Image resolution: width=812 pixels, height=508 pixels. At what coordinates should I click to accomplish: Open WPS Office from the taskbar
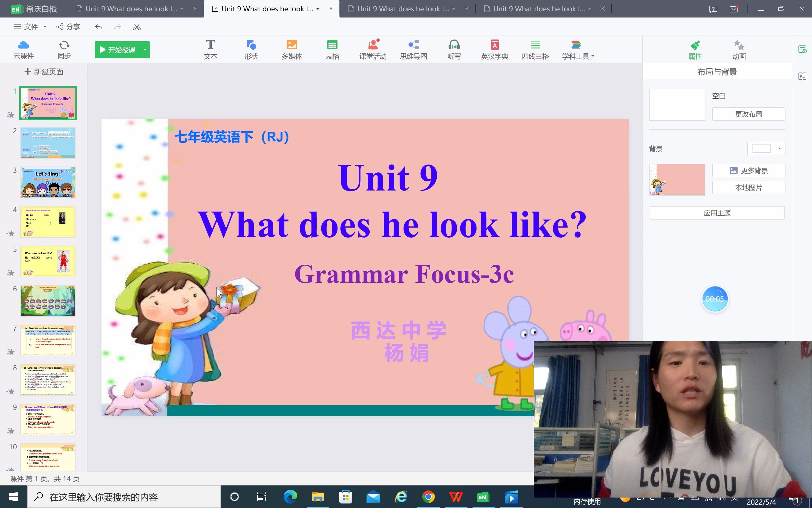pos(456,497)
